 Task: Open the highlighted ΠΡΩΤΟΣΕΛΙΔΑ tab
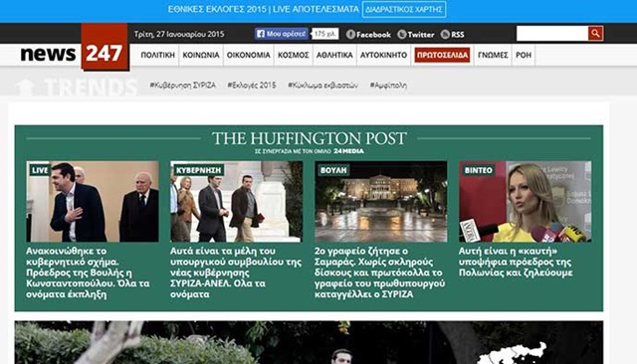coord(442,55)
